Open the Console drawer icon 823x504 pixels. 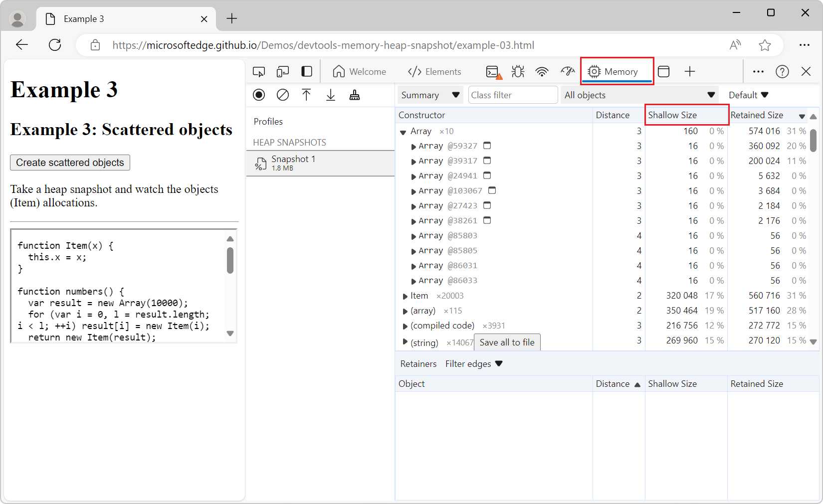[x=492, y=71]
